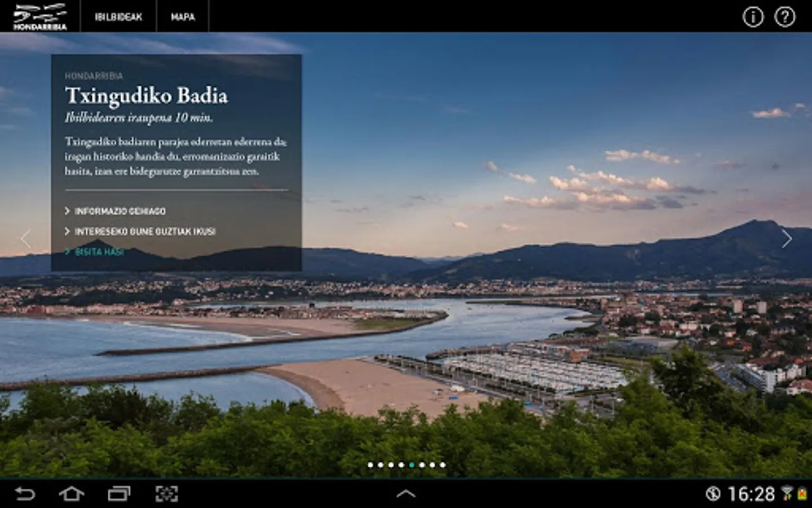Screen dimensions: 812x508
Task: Go to next slide with right arrow
Action: click(787, 239)
